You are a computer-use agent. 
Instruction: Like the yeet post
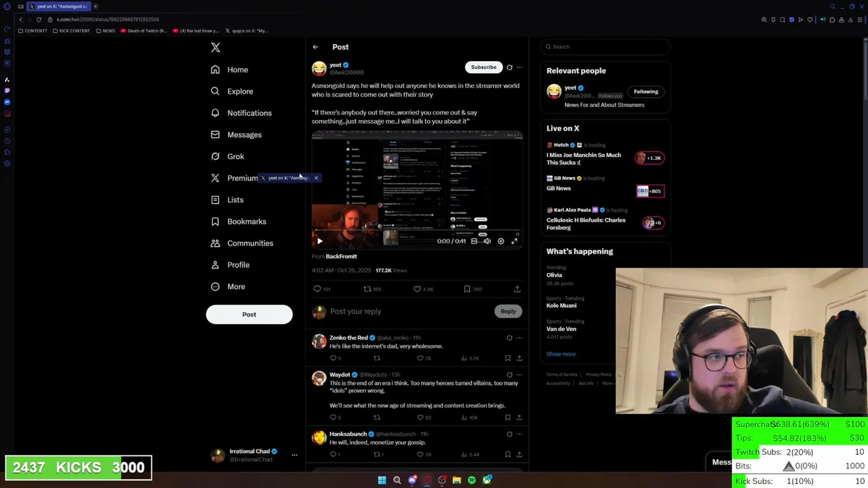click(x=417, y=289)
